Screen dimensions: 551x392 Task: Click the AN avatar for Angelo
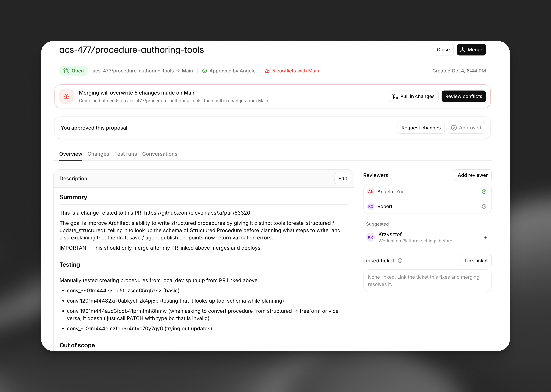click(371, 192)
